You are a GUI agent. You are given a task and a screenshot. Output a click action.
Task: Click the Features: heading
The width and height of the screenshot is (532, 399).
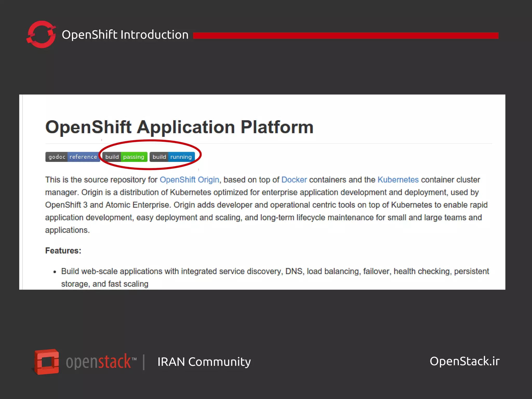pos(63,251)
